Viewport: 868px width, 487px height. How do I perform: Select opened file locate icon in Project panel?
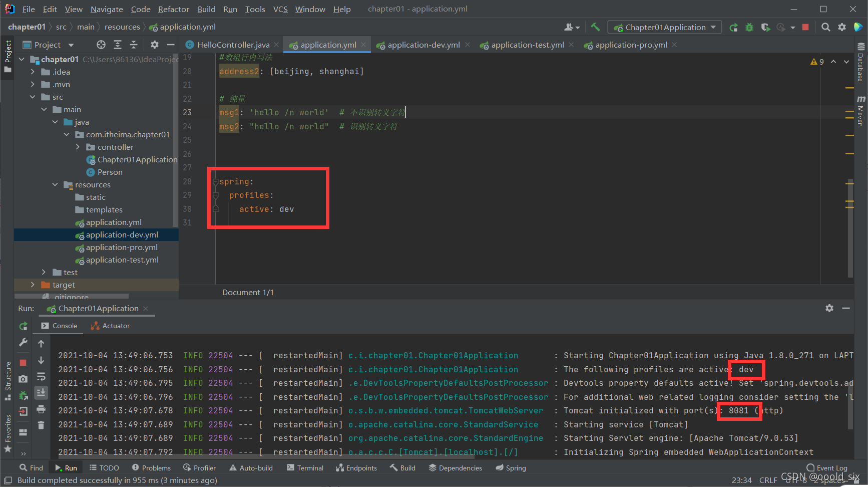pyautogui.click(x=101, y=45)
